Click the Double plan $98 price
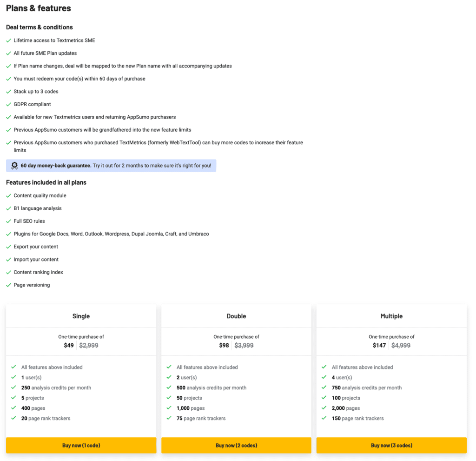This screenshot has height=461, width=476. pos(225,346)
